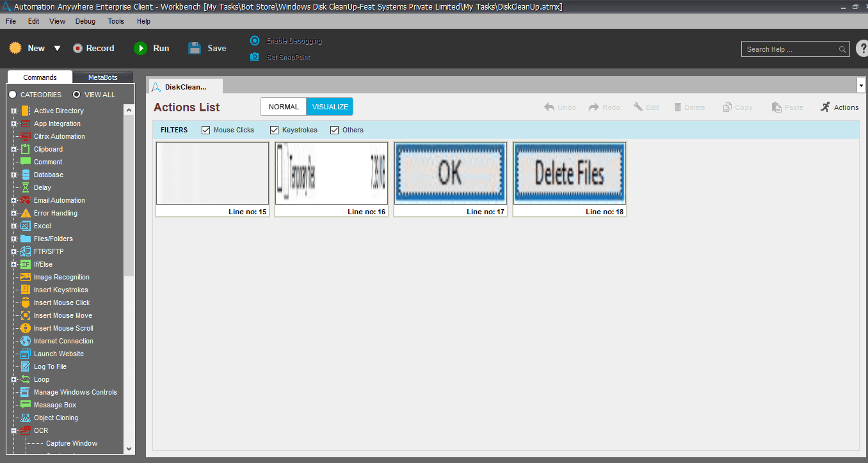The image size is (868, 463).
Task: Select the CATEGORIES radio button
Action: 12,95
